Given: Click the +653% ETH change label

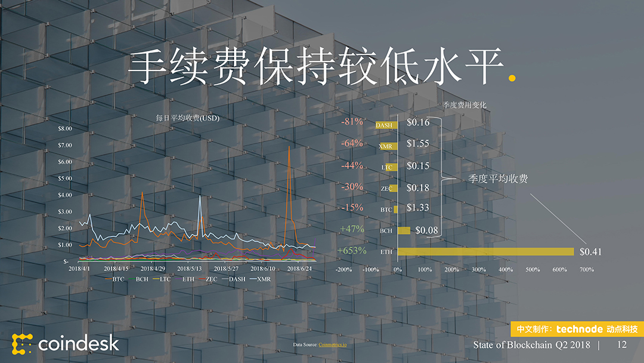Looking at the screenshot, I should pyautogui.click(x=352, y=251).
